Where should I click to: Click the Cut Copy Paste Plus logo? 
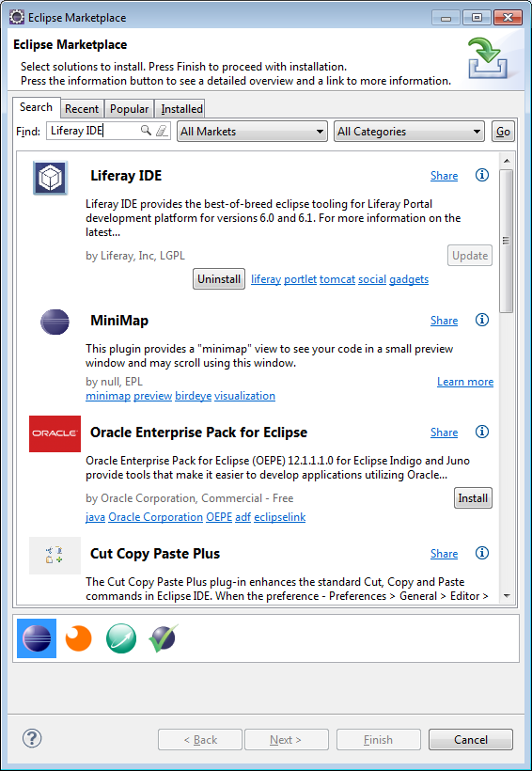[x=55, y=556]
